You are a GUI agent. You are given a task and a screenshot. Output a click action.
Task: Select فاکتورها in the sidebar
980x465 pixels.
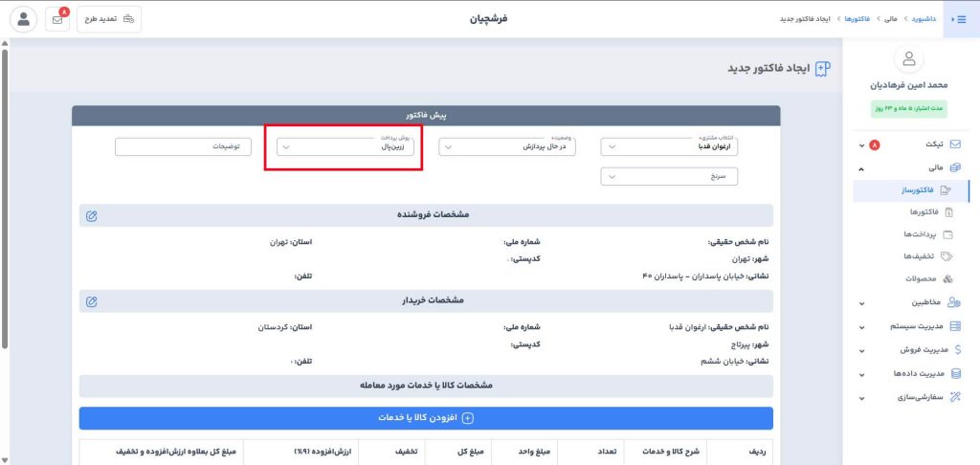909,211
